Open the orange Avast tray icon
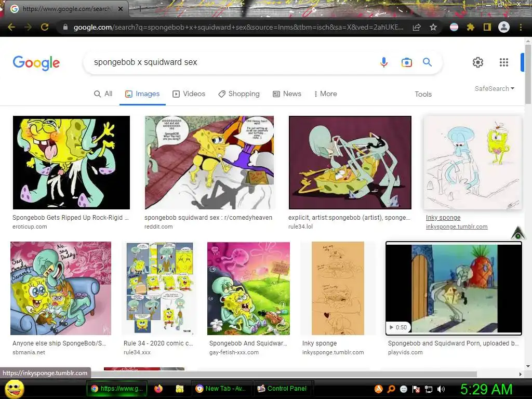 click(x=378, y=389)
